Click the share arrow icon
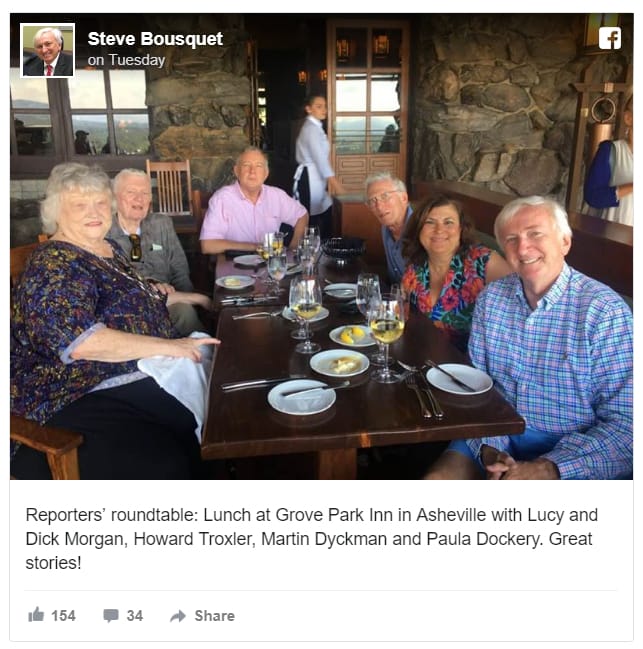The height and width of the screenshot is (649, 643). (178, 616)
